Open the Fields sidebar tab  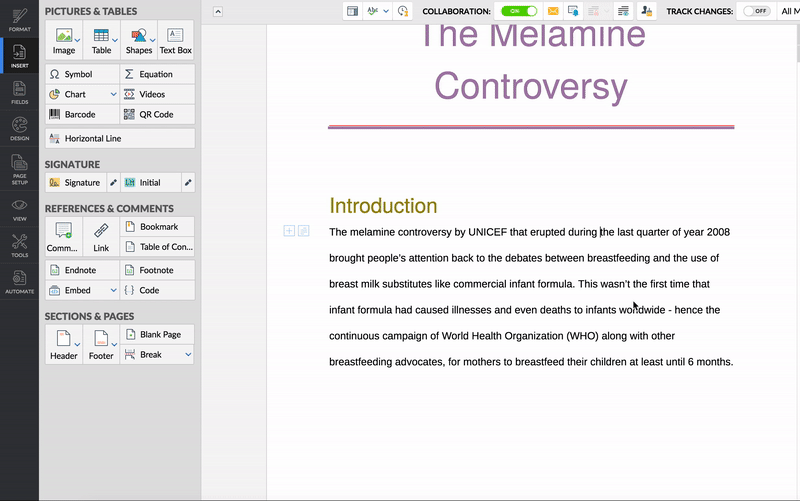point(19,92)
